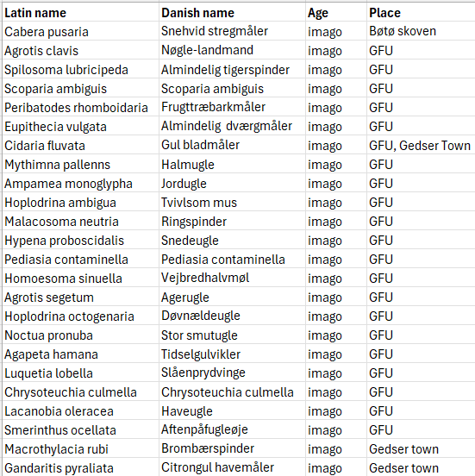Select the Noctua pronuba cell

(x=80, y=335)
